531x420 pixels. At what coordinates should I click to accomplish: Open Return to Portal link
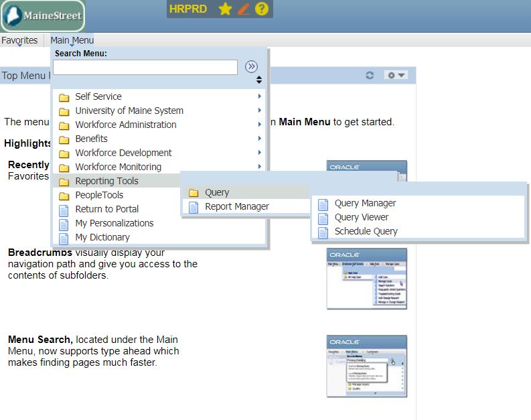point(106,209)
